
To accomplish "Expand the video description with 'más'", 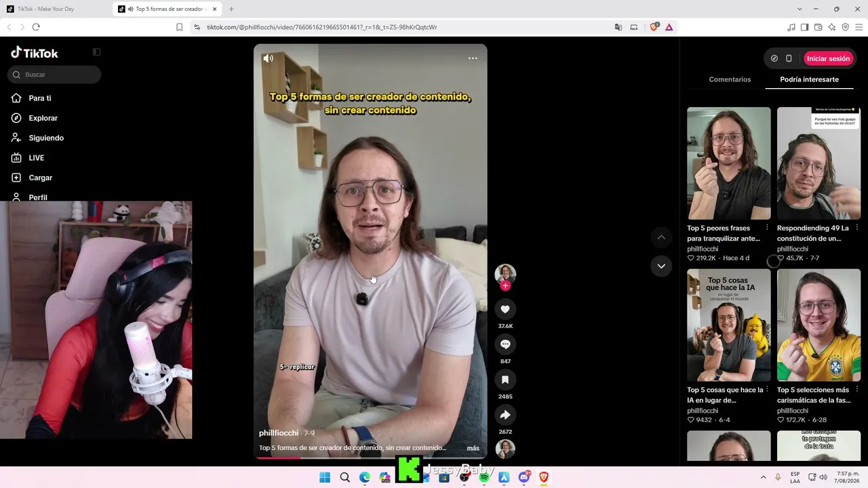I will click(473, 448).
